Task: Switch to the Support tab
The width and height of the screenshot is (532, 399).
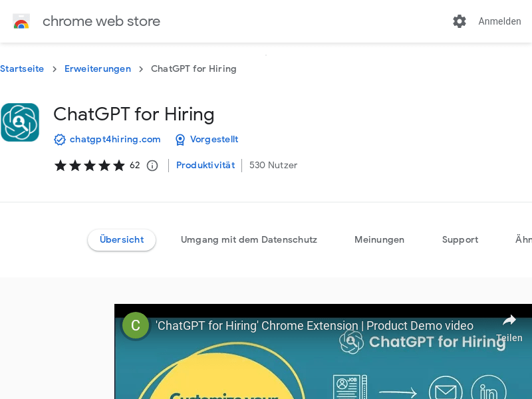Action: point(460,240)
